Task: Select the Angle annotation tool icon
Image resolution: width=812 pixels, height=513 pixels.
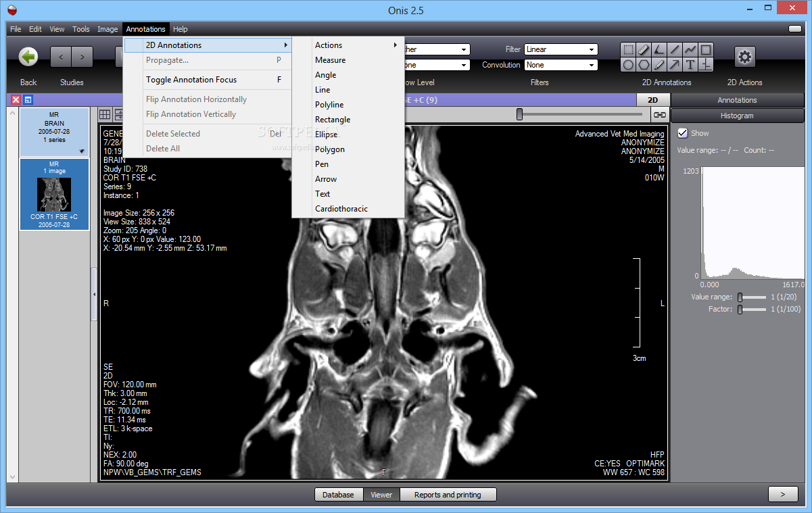Action: (659, 50)
